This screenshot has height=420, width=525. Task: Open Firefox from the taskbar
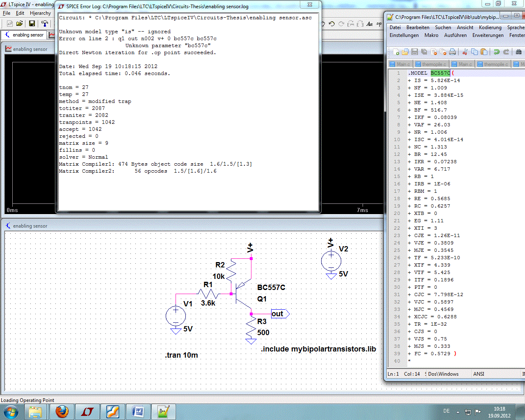click(x=62, y=411)
